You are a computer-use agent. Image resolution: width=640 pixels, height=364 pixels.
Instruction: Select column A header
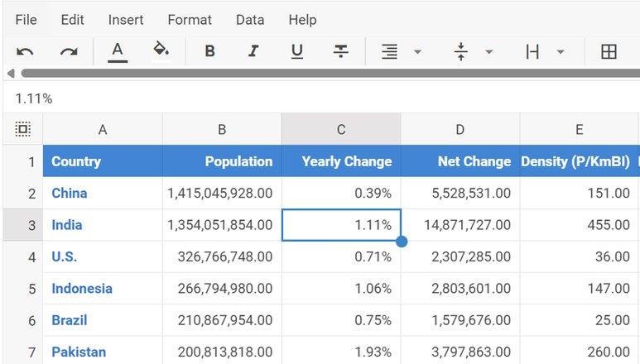coord(103,129)
